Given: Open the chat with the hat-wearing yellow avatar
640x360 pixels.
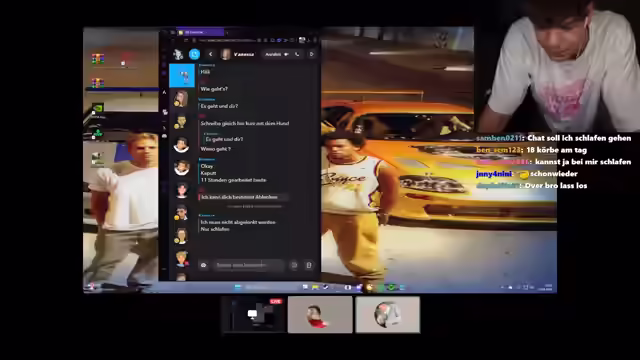Looking at the screenshot, I should (181, 122).
